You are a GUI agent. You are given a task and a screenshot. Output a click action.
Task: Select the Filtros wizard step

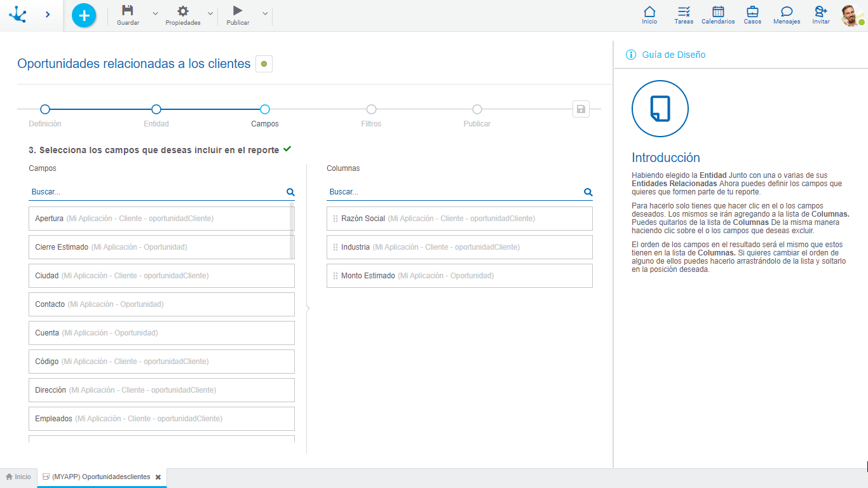tap(371, 109)
